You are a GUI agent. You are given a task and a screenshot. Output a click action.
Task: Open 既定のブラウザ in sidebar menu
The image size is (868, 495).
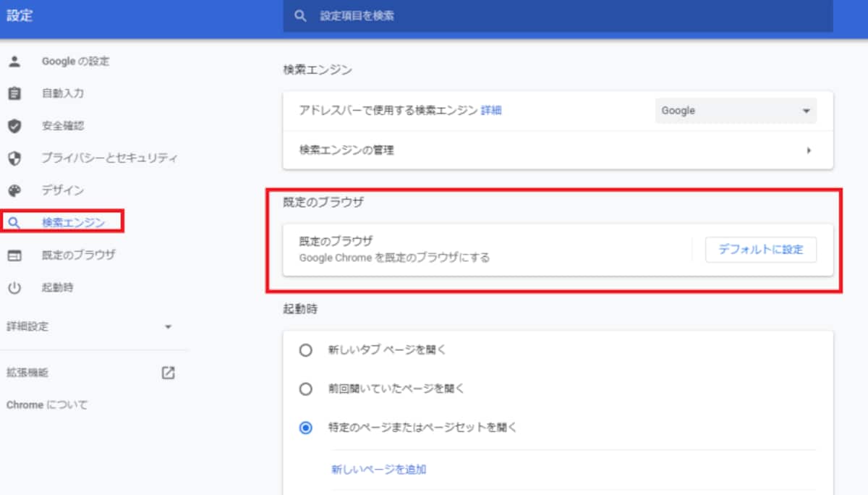[79, 255]
